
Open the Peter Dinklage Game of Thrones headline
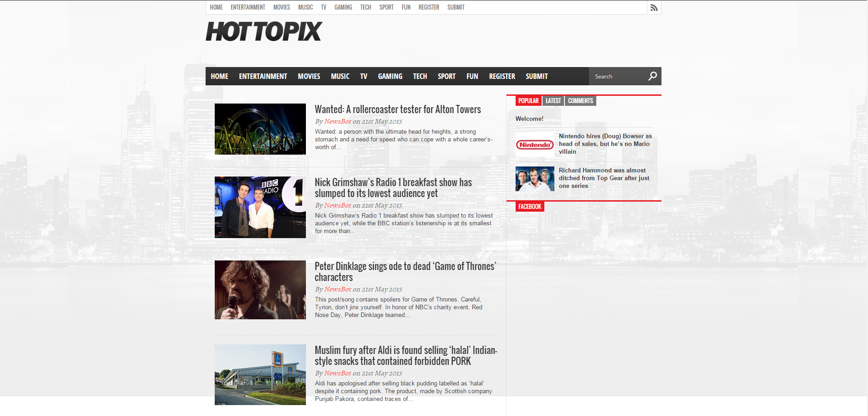[x=405, y=272]
